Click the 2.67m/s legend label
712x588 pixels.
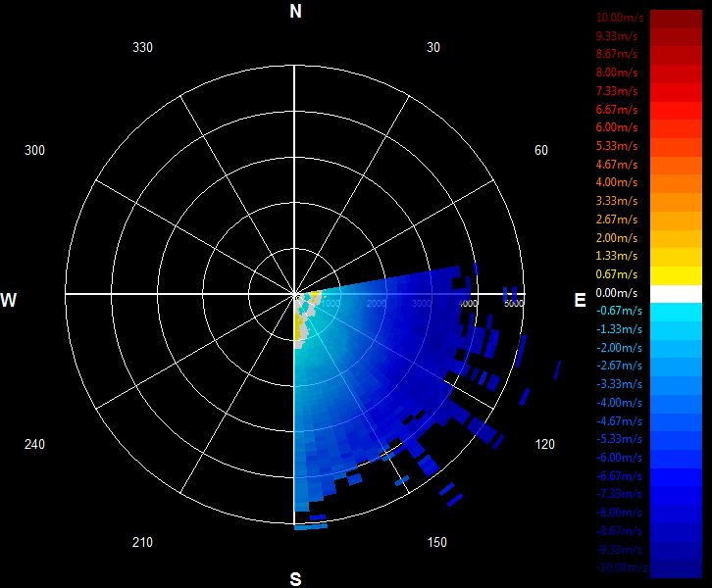point(617,220)
